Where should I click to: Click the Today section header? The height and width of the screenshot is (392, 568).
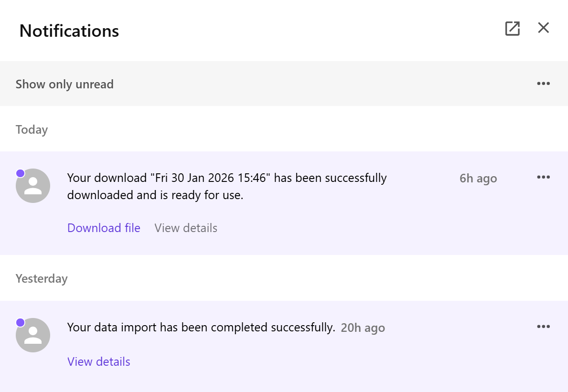click(32, 130)
